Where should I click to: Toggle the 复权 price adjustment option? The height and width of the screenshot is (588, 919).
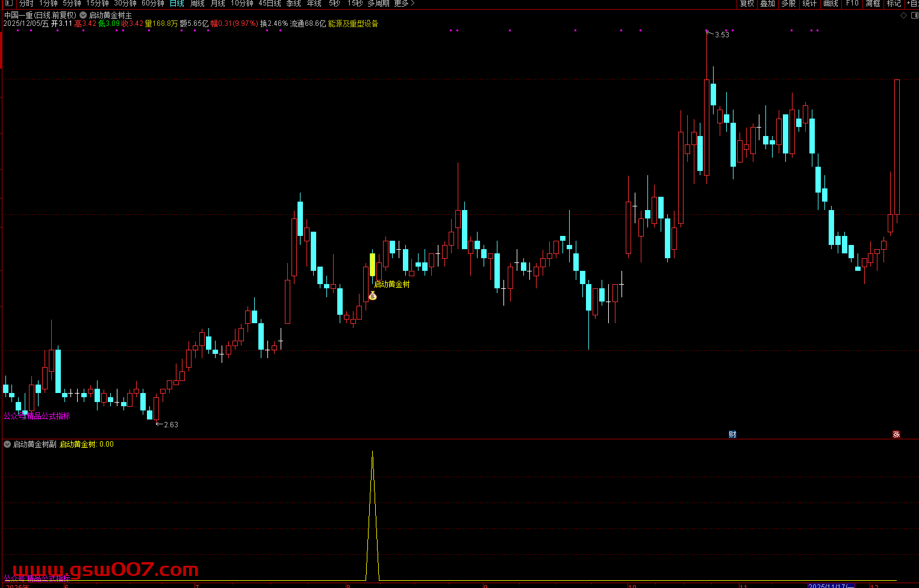pyautogui.click(x=747, y=4)
